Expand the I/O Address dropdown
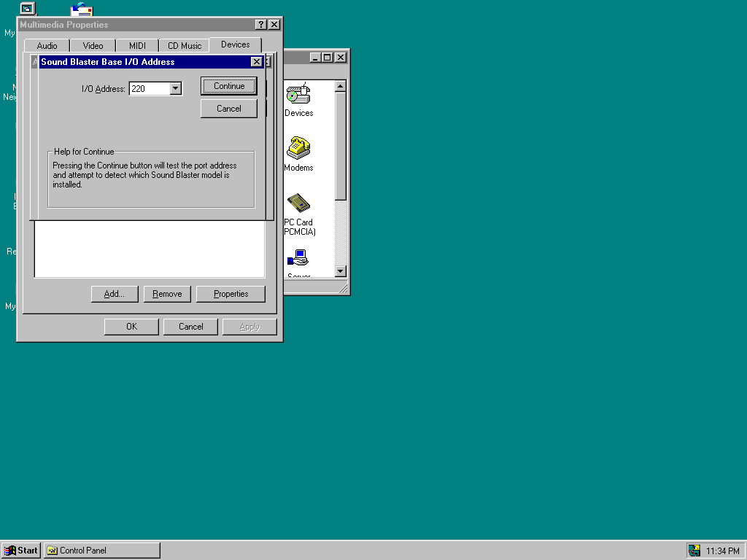Viewport: 747px width, 560px height. coord(175,89)
